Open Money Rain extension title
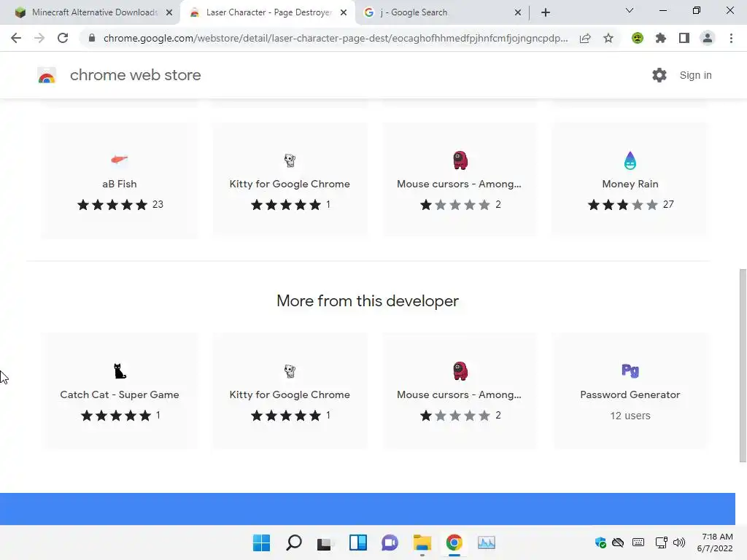The height and width of the screenshot is (560, 747). [x=630, y=184]
